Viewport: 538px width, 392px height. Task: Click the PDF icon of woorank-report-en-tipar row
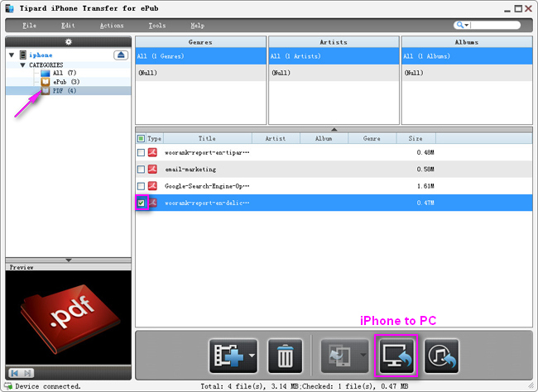pos(152,152)
